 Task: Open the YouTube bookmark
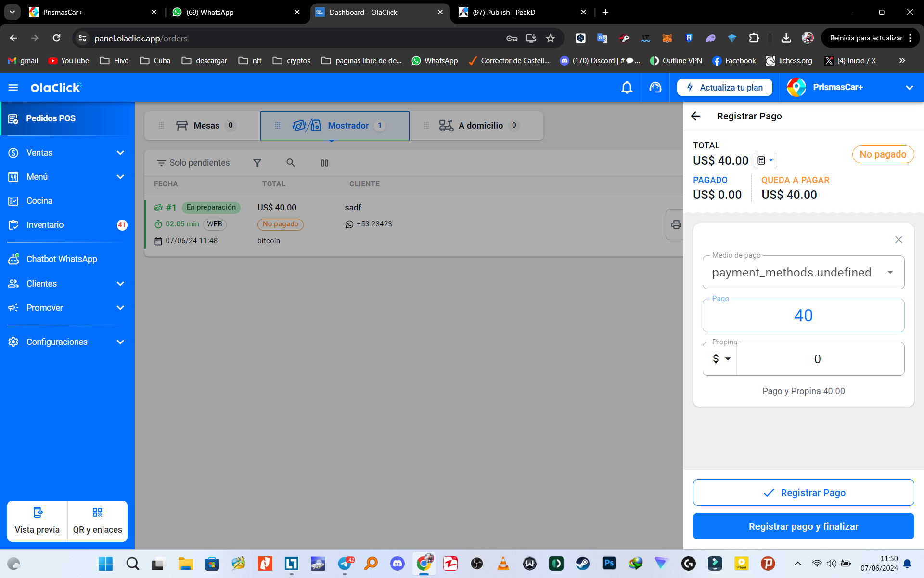pos(68,61)
